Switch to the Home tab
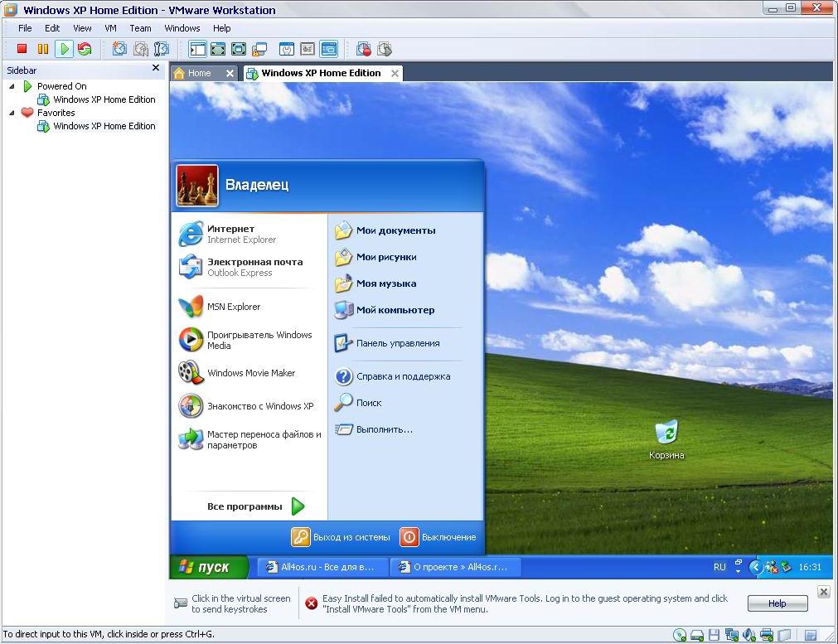The height and width of the screenshot is (644, 838). point(199,73)
